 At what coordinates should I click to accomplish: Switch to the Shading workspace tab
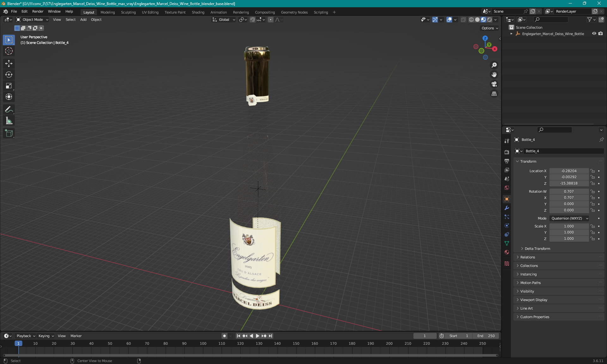198,12
